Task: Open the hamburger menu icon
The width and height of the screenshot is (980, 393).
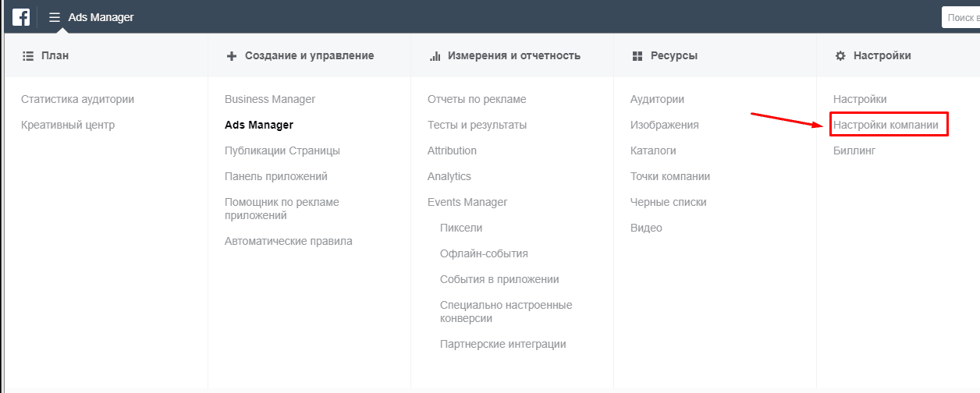Action: 55,17
